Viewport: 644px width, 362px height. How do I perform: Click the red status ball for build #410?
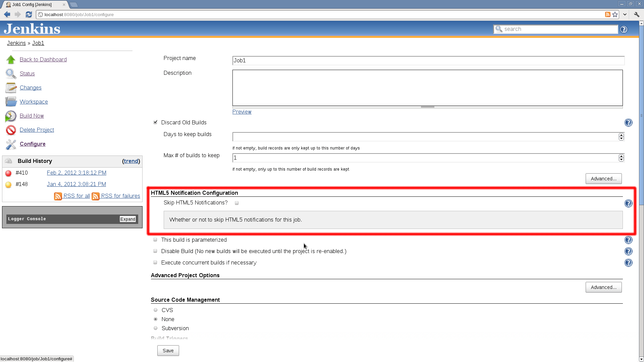8,173
